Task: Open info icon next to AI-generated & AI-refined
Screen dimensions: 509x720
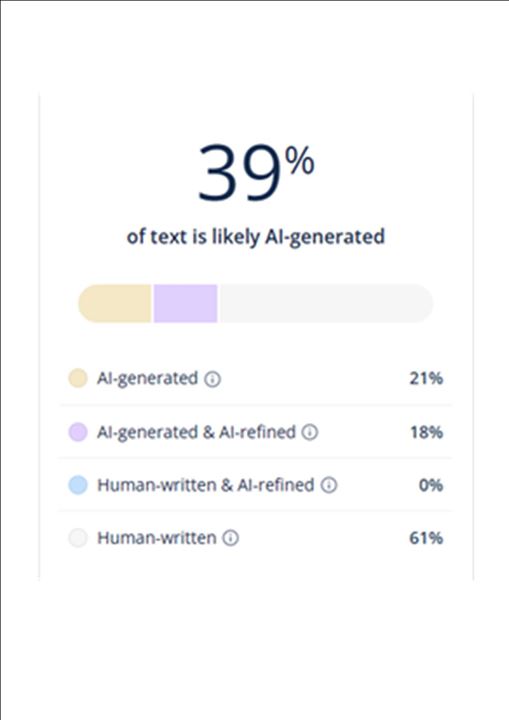Action: coord(310,433)
